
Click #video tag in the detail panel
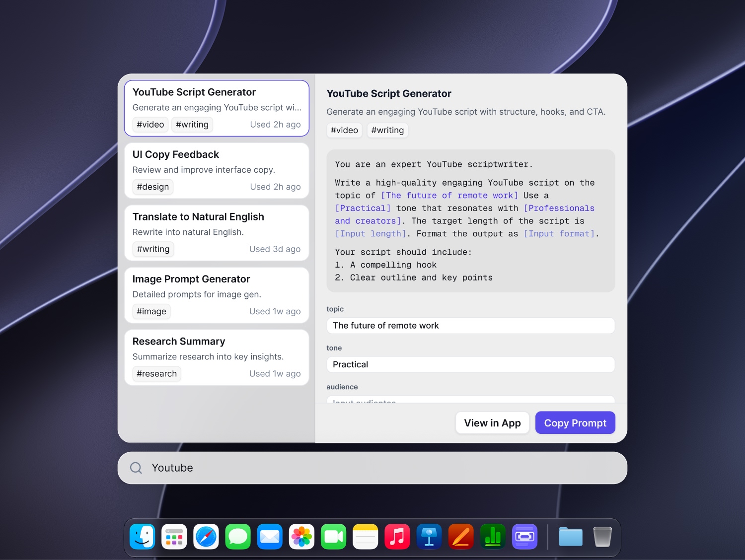coord(345,130)
